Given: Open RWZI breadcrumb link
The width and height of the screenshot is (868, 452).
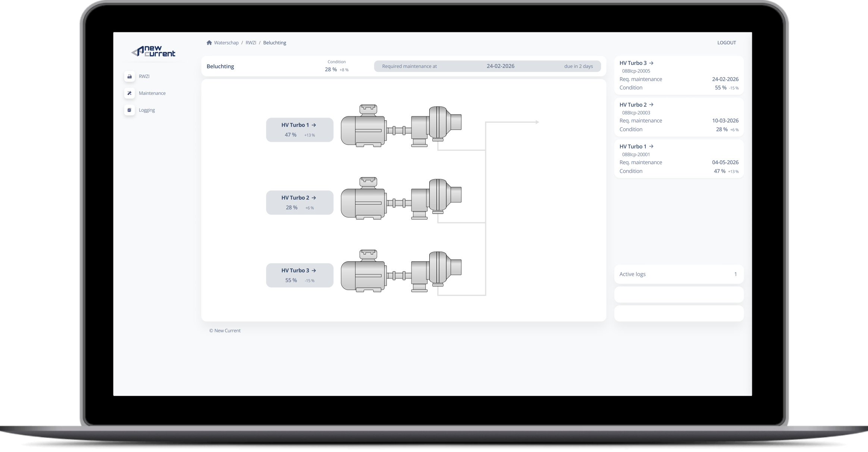Looking at the screenshot, I should click(251, 43).
